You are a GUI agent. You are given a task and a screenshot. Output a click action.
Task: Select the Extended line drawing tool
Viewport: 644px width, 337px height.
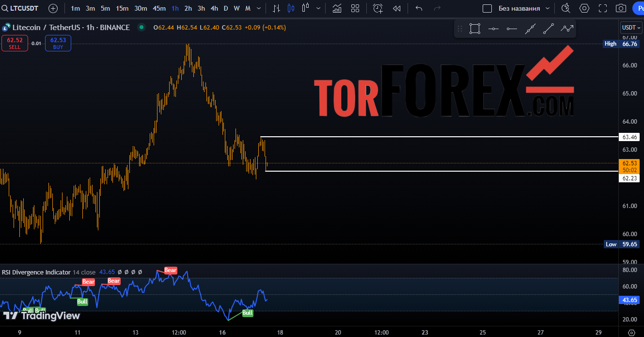pos(530,29)
